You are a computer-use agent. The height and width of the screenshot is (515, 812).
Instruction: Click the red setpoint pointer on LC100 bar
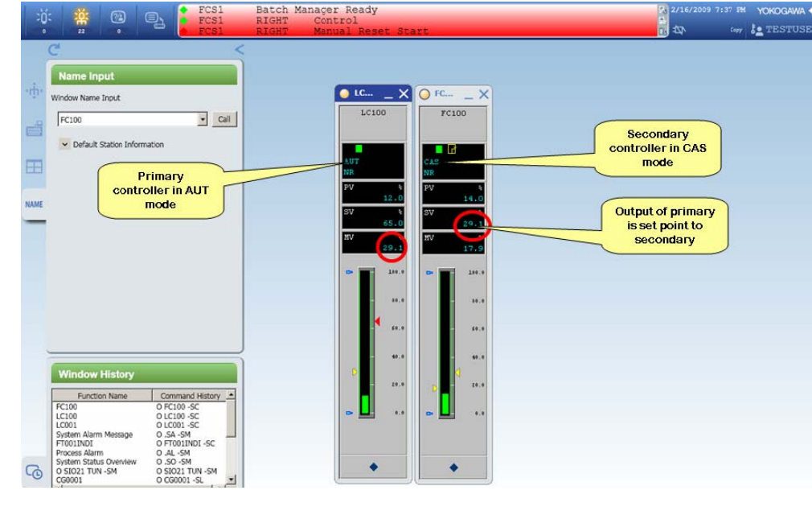click(x=376, y=322)
